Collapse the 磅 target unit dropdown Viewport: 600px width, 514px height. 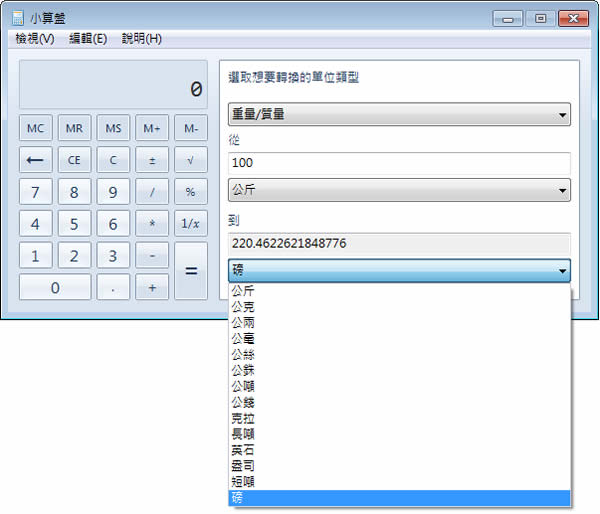[x=399, y=271]
